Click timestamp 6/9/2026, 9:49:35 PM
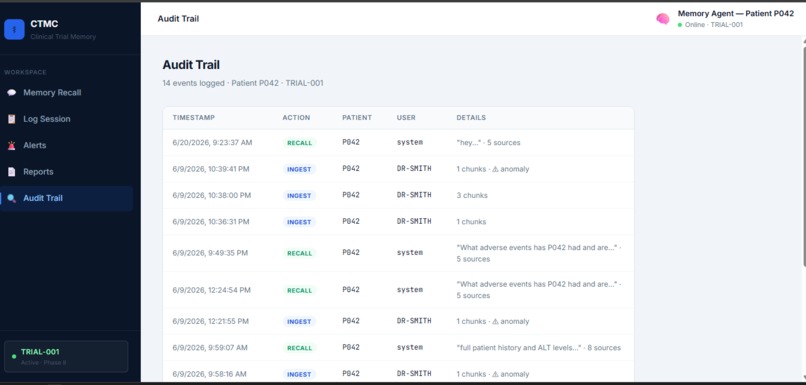 [210, 253]
